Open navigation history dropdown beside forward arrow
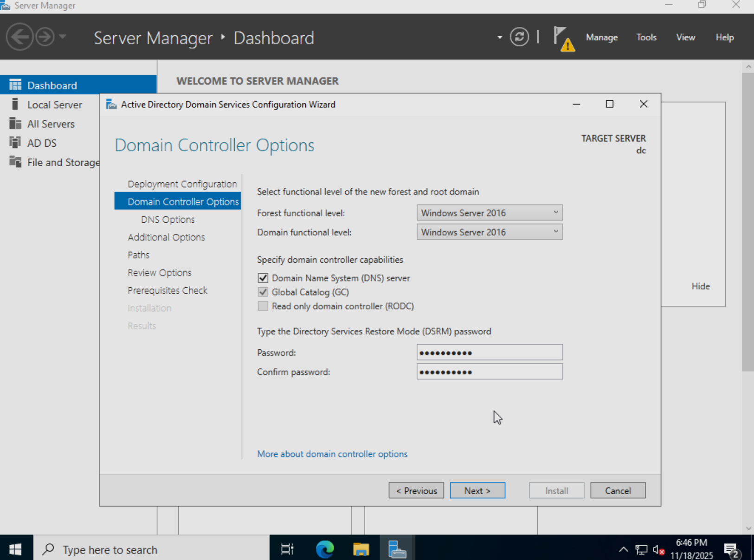 [x=63, y=37]
